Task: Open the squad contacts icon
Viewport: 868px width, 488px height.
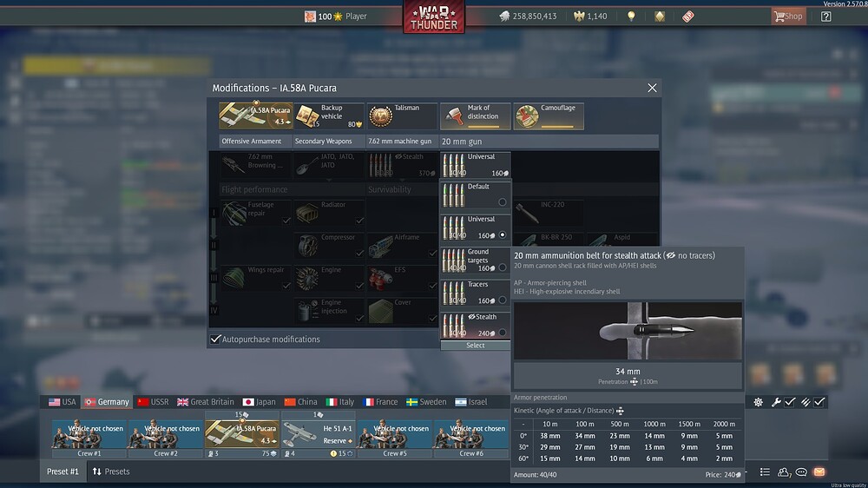Action: pyautogui.click(x=784, y=472)
